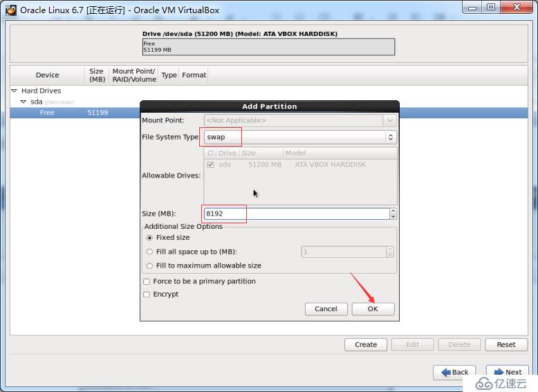
Task: Click the Drive /dev/sda (51200 MB) heading
Action: [240, 34]
